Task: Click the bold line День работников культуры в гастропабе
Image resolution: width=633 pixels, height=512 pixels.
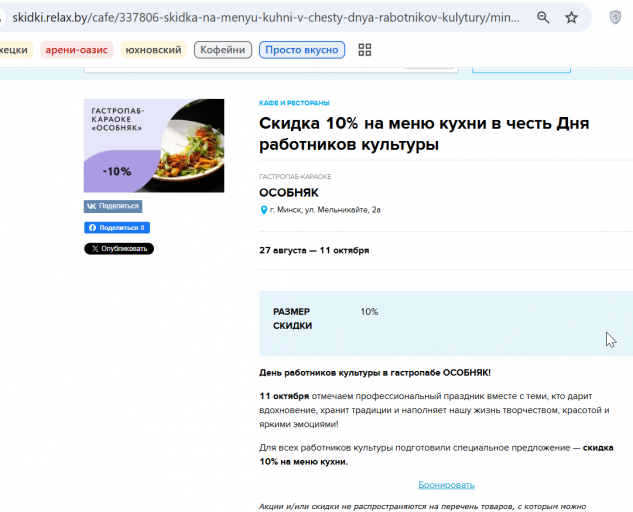Action: tap(375, 373)
